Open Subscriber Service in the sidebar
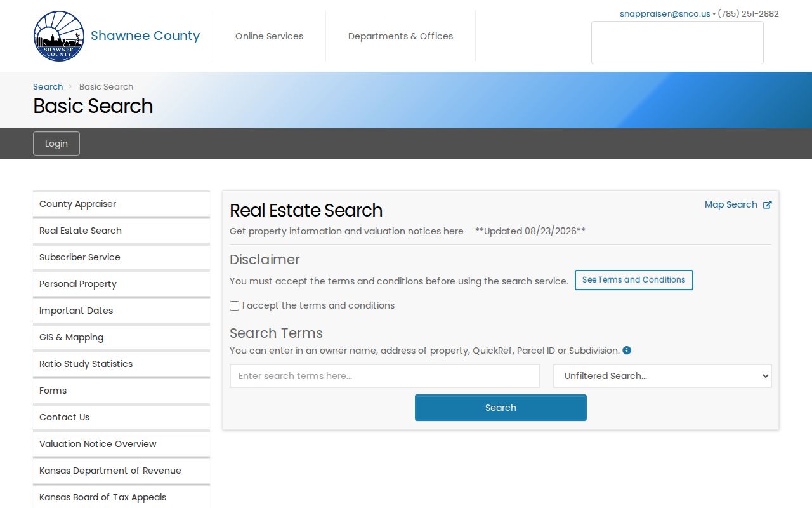This screenshot has width=812, height=508. 121,257
